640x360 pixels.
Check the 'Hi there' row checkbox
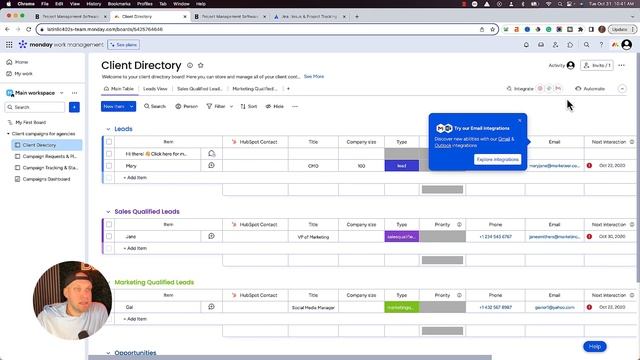tap(109, 154)
